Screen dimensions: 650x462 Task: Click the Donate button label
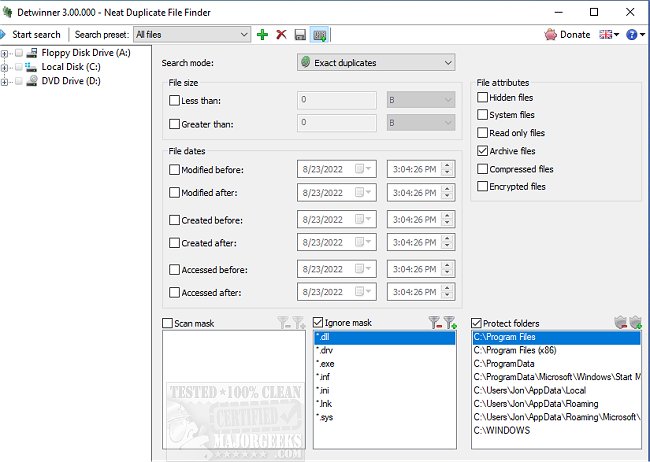point(575,34)
